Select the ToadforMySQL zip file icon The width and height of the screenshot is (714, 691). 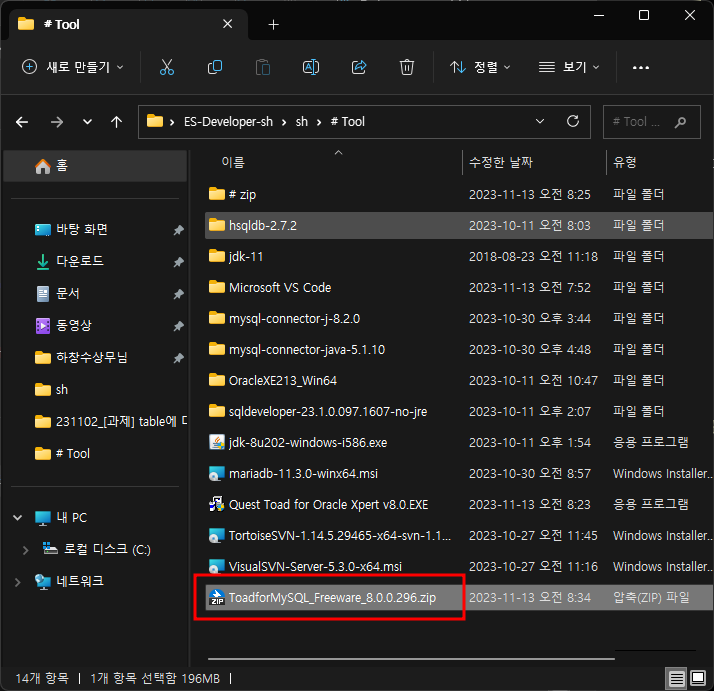point(217,598)
